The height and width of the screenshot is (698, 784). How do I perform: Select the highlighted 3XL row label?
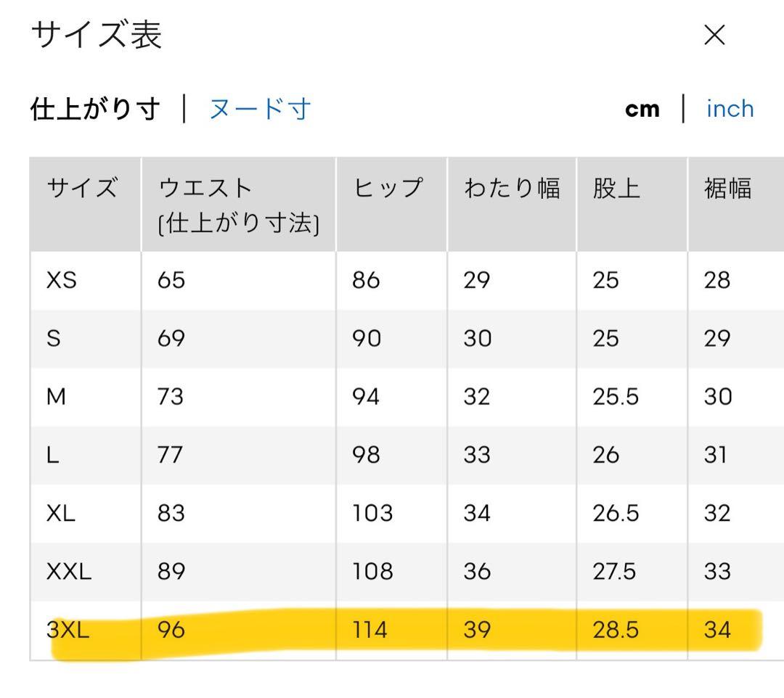click(x=68, y=630)
